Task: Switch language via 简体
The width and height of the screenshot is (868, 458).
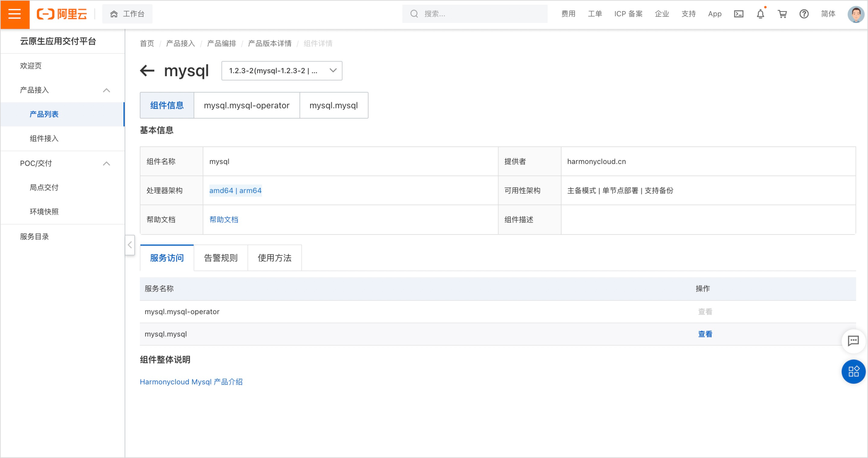Action: [x=828, y=14]
